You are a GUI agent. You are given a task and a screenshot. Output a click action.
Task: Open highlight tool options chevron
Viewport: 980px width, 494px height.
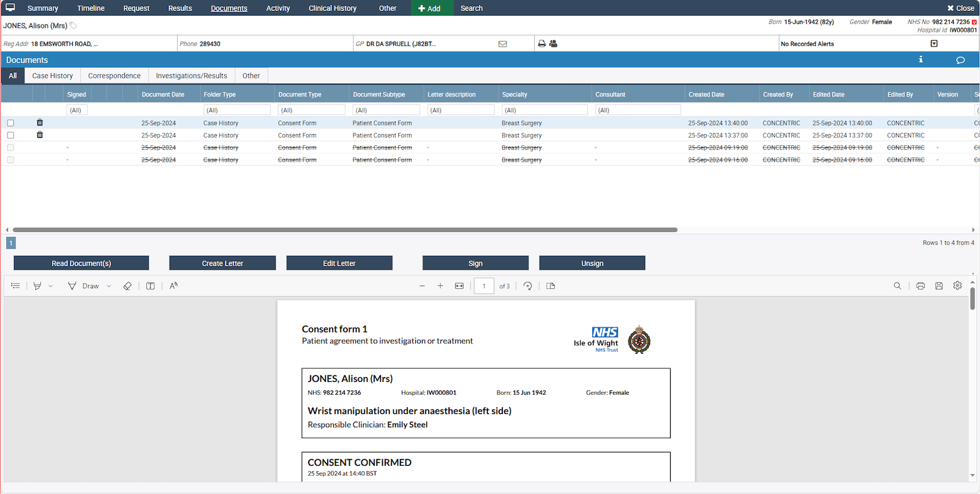pos(51,286)
